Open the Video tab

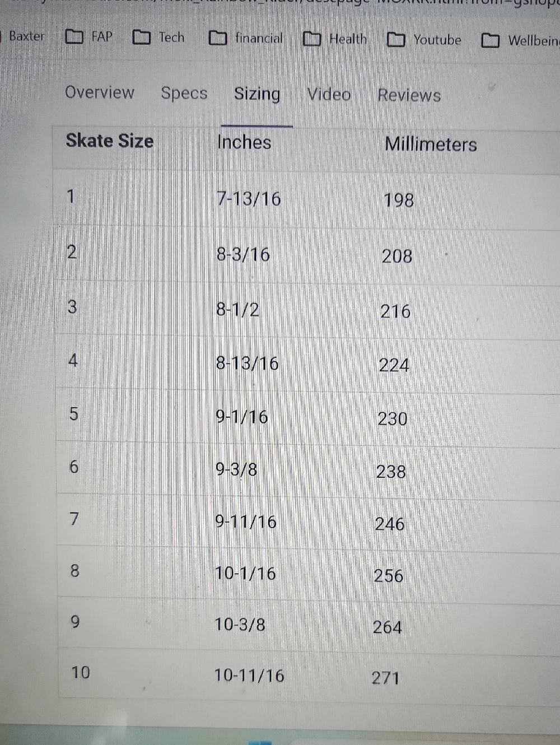pyautogui.click(x=329, y=94)
